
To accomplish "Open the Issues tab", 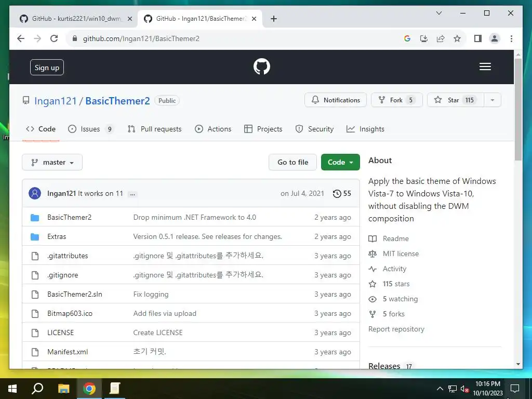I will pos(90,129).
